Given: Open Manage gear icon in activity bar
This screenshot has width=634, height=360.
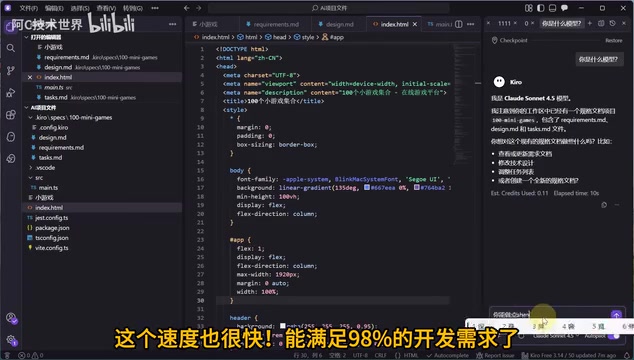Looking at the screenshot, I should tap(11, 340).
